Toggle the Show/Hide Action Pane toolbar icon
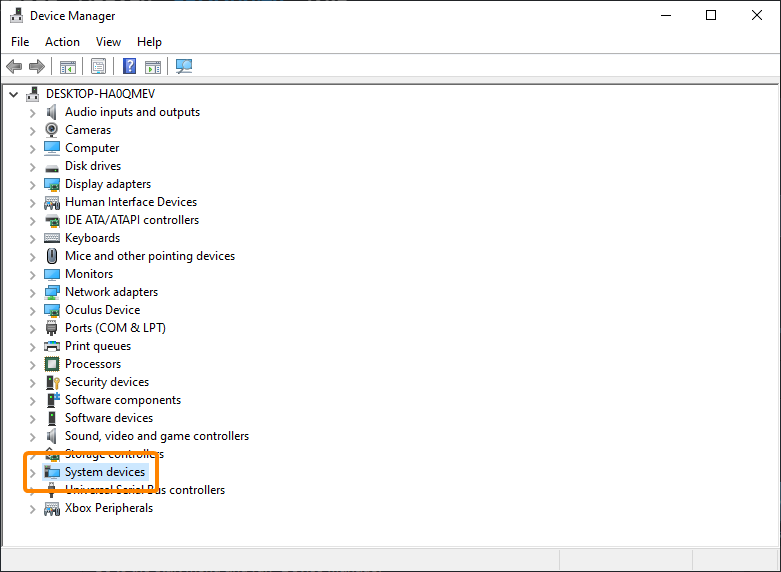 click(x=153, y=66)
